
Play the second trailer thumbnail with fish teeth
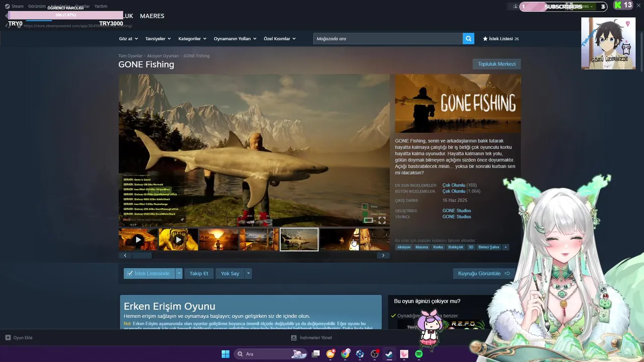coord(179,240)
